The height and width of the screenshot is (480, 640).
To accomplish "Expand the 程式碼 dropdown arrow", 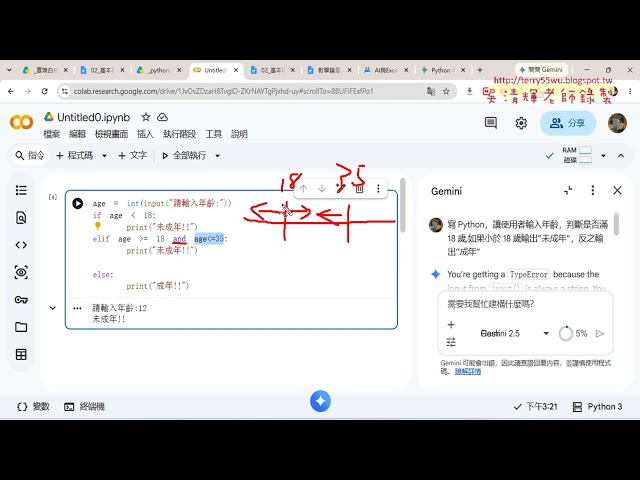I will click(104, 156).
